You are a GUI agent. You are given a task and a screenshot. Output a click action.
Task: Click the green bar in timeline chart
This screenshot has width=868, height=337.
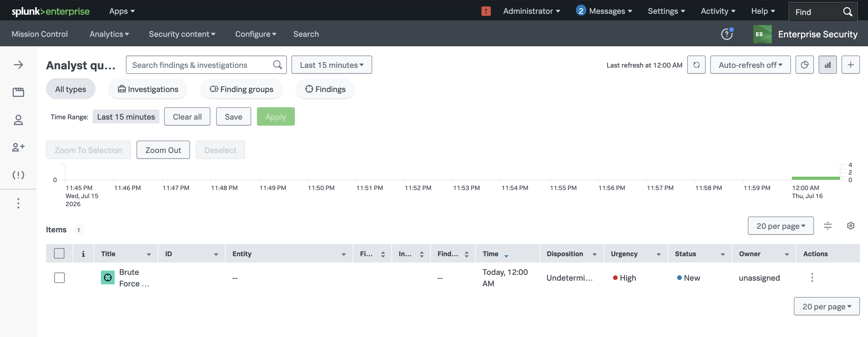(x=815, y=178)
